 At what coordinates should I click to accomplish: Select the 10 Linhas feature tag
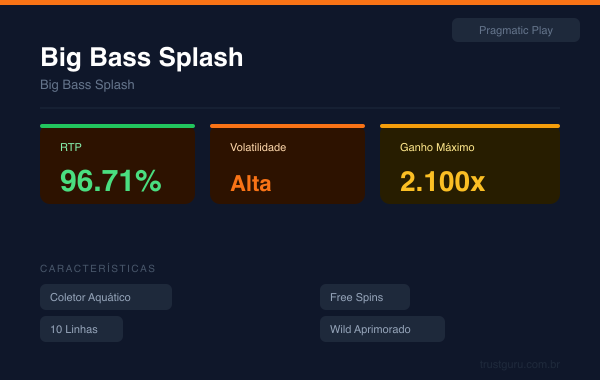[x=82, y=329]
